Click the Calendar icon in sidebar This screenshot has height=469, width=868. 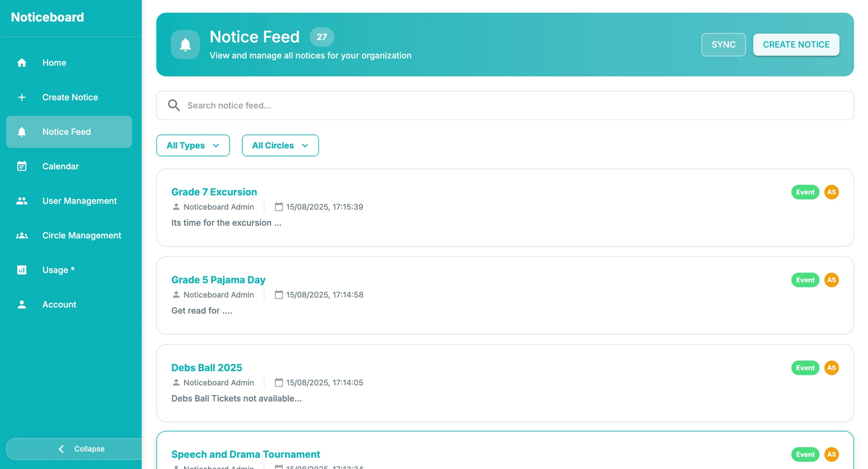[22, 166]
